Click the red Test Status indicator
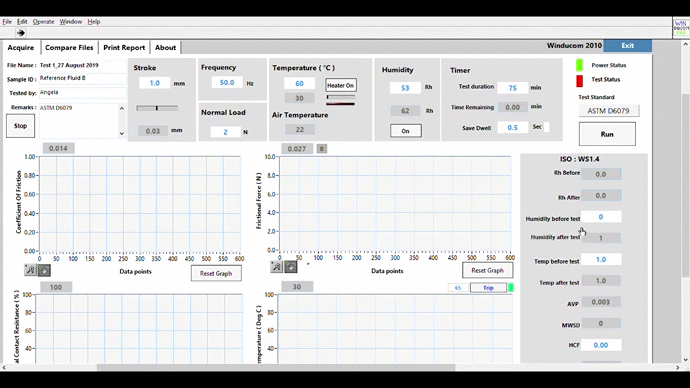 [580, 81]
